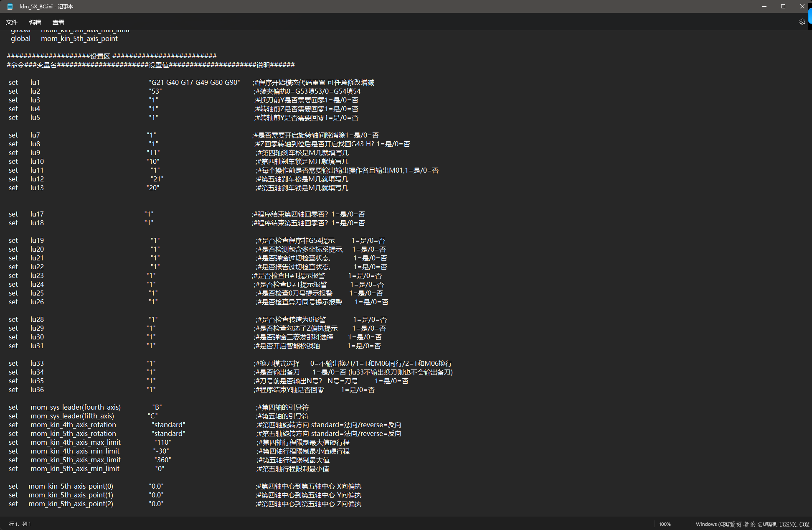Click the "standard" mom_kin_4th_axis_rotation value
This screenshot has width=812, height=530.
pos(168,425)
